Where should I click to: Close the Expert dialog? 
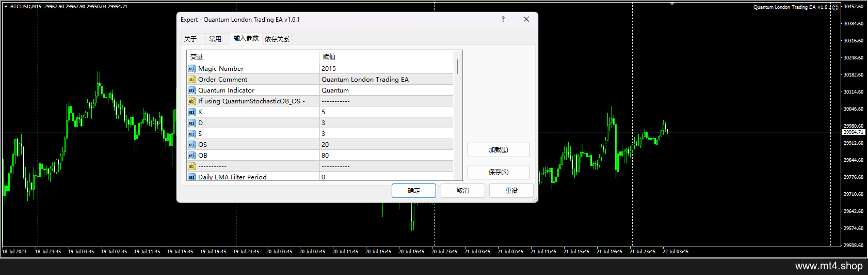(526, 19)
